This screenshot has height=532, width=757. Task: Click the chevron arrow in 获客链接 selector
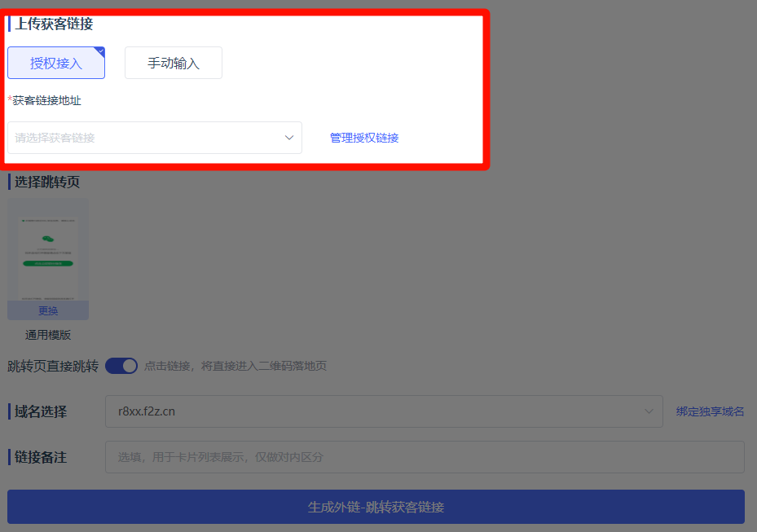(289, 138)
